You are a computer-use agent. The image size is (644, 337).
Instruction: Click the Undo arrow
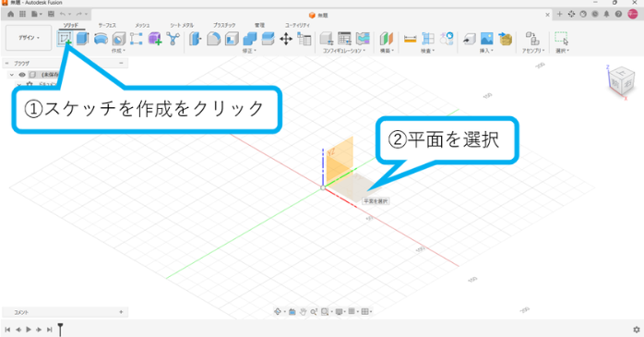[63, 14]
